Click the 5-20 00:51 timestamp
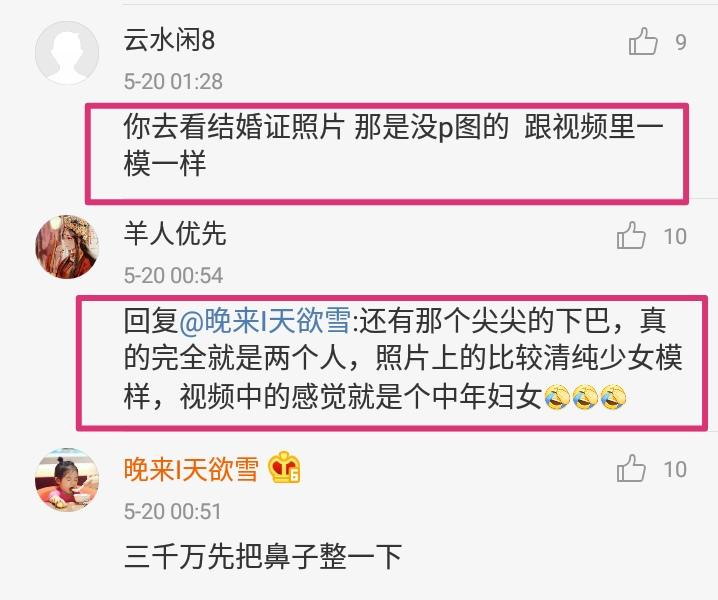 click(173, 511)
